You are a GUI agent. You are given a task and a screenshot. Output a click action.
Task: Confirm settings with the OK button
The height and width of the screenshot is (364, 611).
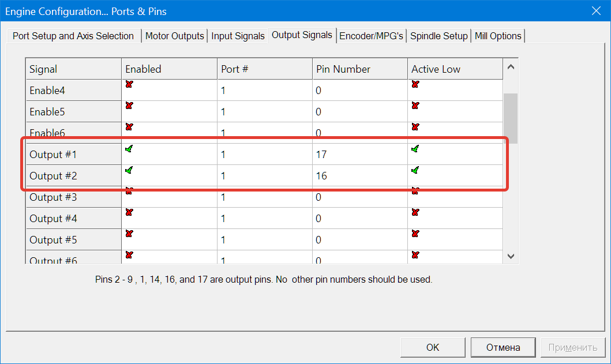pos(433,347)
